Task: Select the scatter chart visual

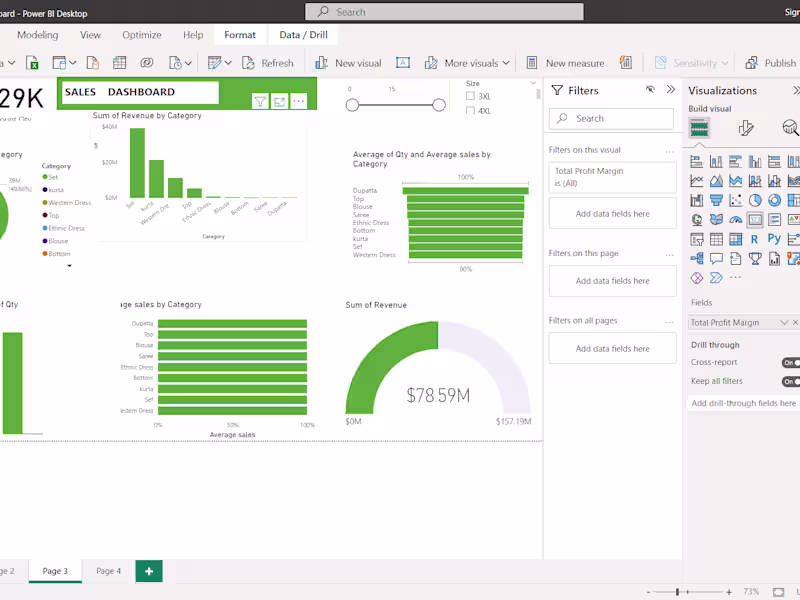Action: [736, 198]
